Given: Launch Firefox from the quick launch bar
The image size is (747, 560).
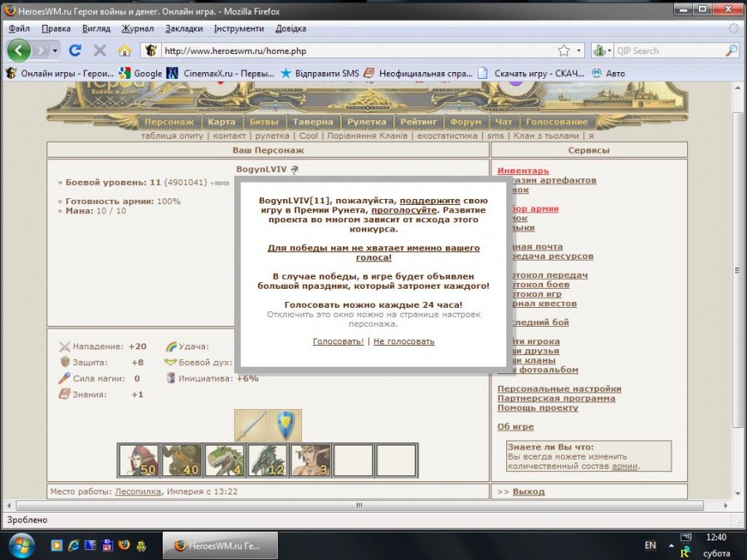Looking at the screenshot, I should (124, 545).
